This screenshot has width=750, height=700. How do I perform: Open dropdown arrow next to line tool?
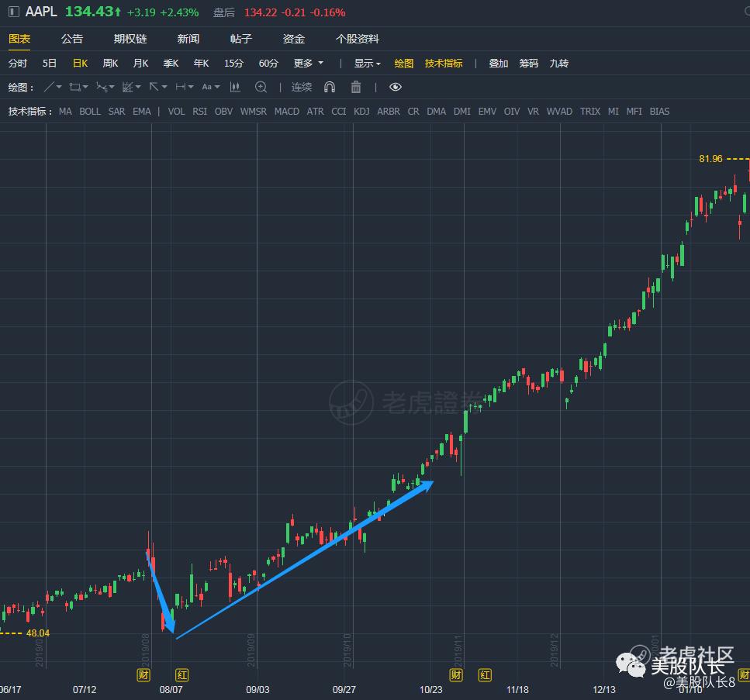59,87
